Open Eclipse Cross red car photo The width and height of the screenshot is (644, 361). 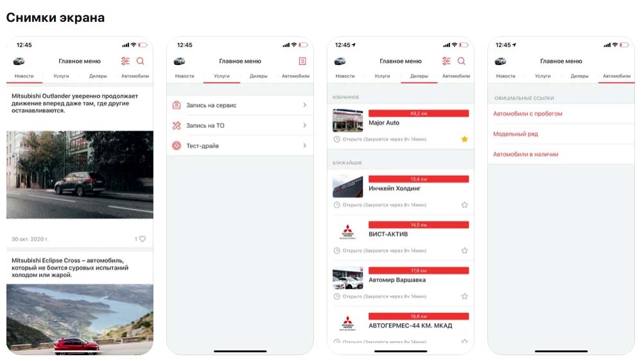click(80, 319)
